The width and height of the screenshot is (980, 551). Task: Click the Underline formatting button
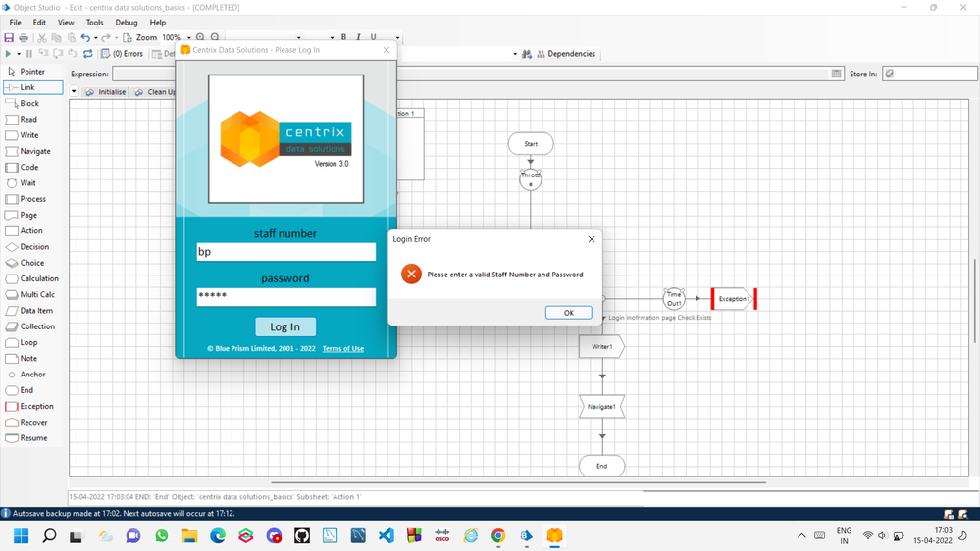[374, 37]
